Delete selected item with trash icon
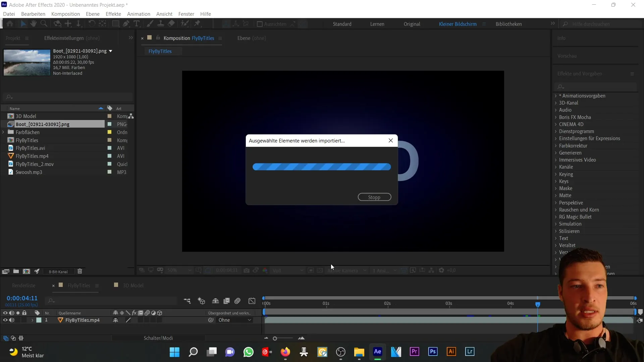The width and height of the screenshot is (644, 362). point(80,271)
